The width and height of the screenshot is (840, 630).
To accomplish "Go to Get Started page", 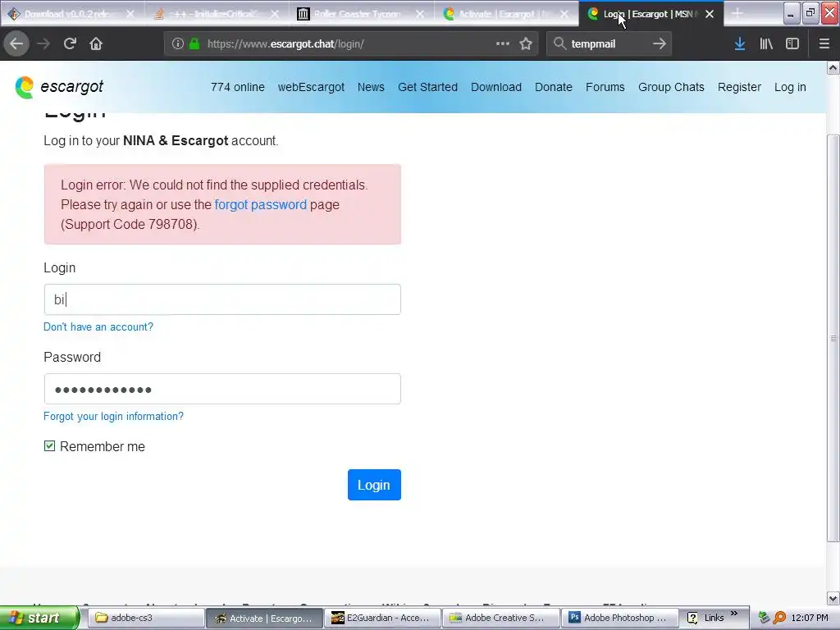I will [427, 87].
